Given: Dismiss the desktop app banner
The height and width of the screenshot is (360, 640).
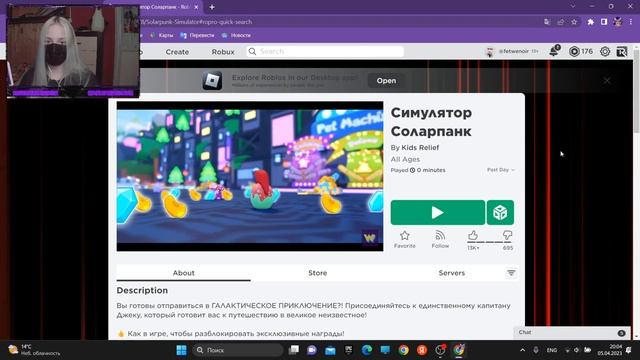Looking at the screenshot, I should (607, 80).
